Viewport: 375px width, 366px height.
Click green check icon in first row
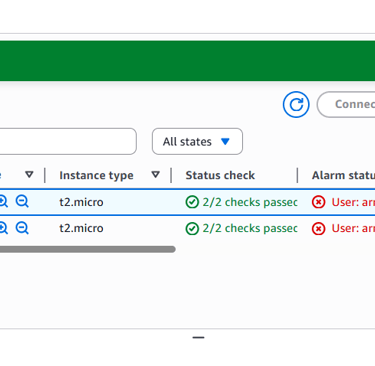click(192, 202)
